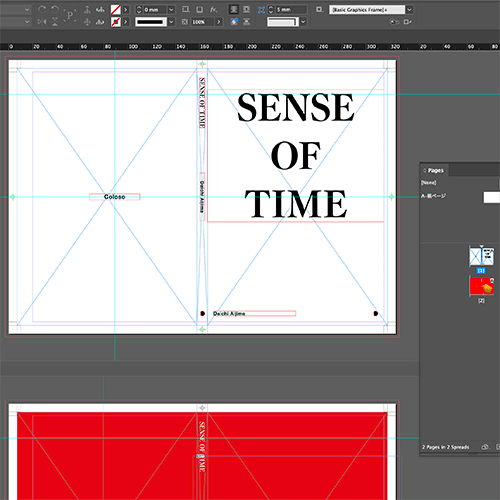
Task: Open the fx effects icon
Action: click(213, 10)
